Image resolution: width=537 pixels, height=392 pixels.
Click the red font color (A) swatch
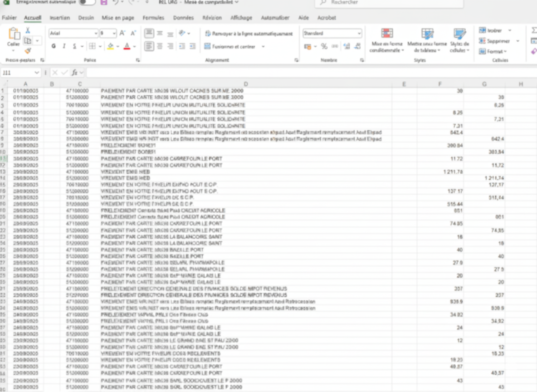click(127, 46)
